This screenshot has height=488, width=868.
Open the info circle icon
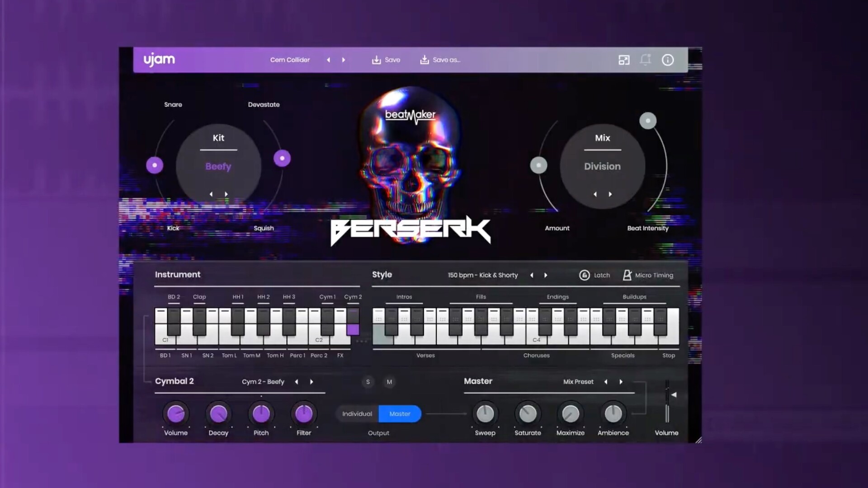click(x=668, y=60)
